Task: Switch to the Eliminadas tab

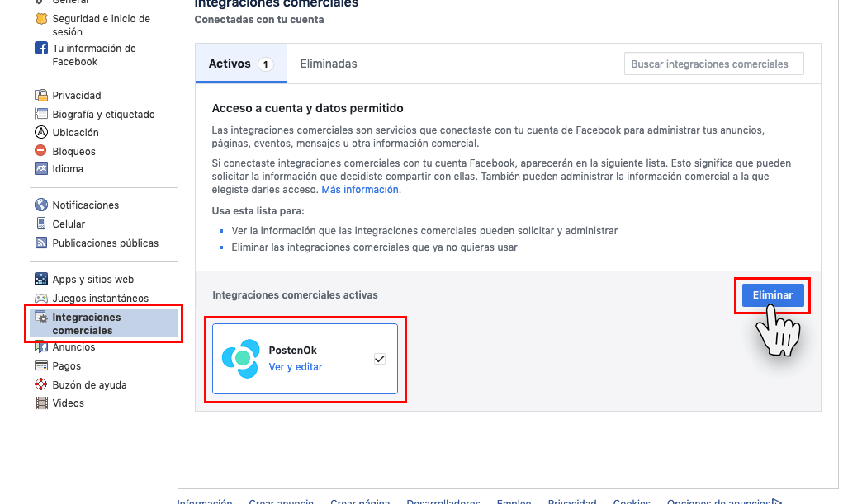Action: point(328,64)
